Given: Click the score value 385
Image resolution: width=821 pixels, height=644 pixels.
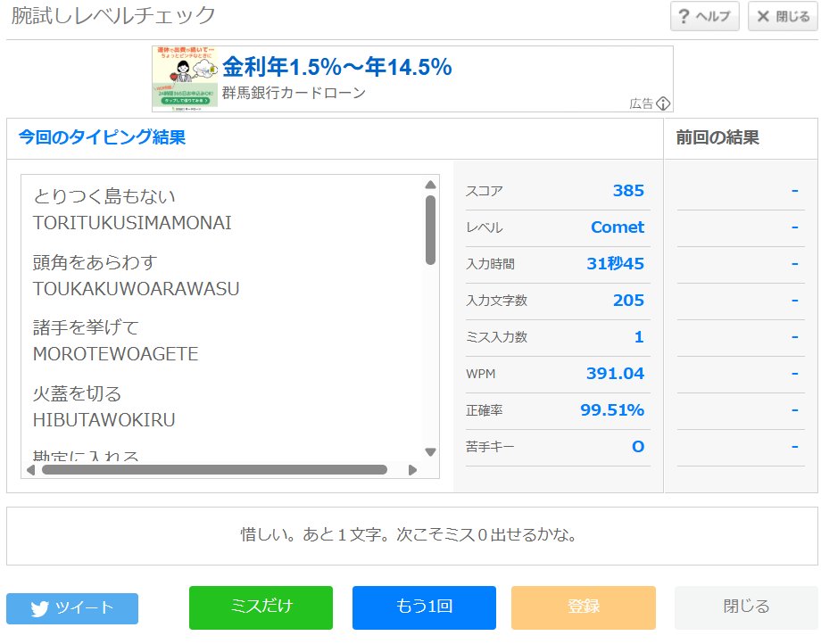Looking at the screenshot, I should coord(628,190).
